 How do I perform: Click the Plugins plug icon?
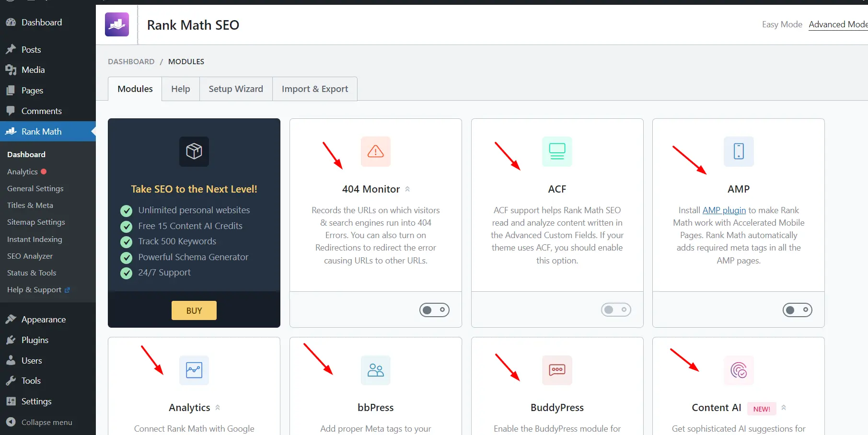pyautogui.click(x=11, y=340)
